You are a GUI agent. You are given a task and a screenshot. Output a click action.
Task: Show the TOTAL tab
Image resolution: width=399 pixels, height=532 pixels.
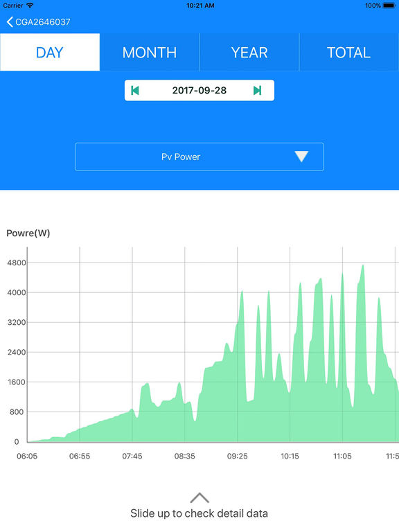[x=349, y=52]
